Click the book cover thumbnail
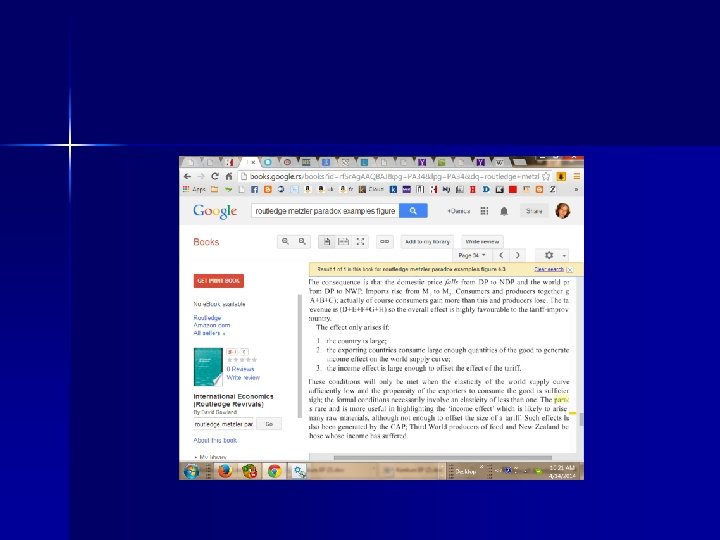The width and height of the screenshot is (720, 540). [208, 367]
